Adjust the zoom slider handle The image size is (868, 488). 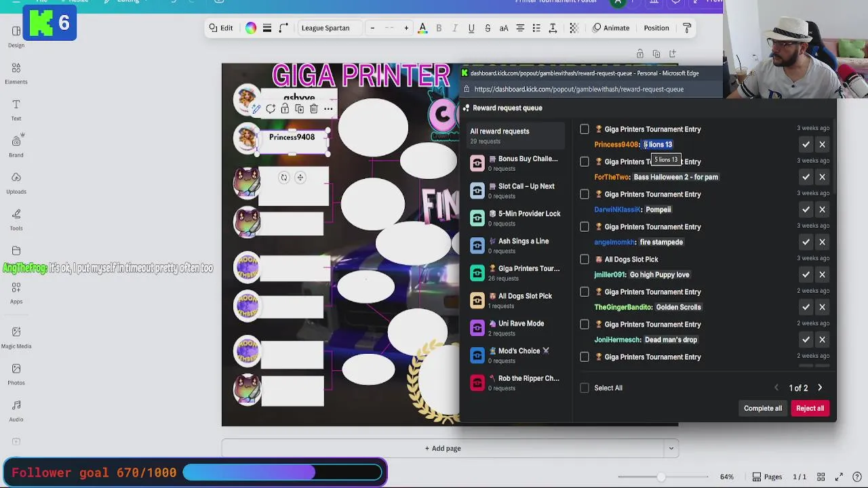661,477
